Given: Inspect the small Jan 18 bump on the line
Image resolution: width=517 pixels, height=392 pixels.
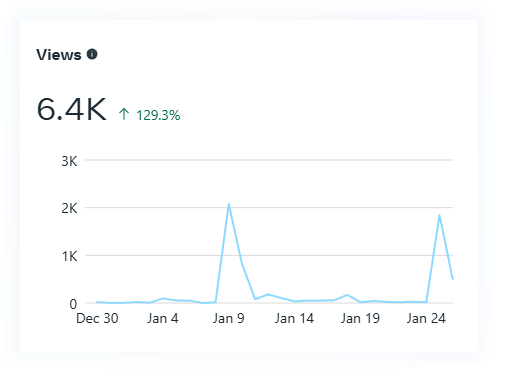Looking at the screenshot, I should [347, 295].
